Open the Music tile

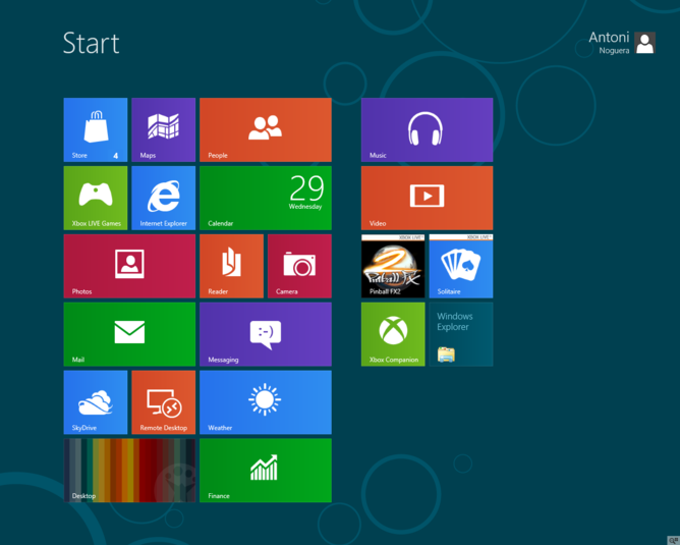point(427,130)
